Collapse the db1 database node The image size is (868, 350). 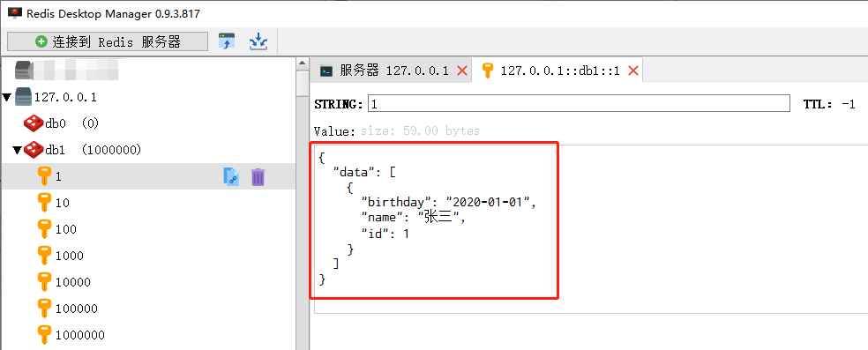pos(17,150)
